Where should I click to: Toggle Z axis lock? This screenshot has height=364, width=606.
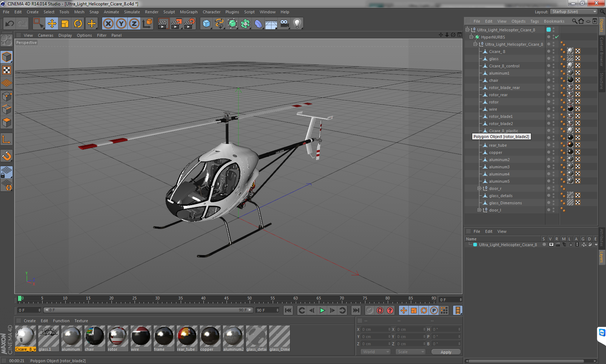pyautogui.click(x=134, y=24)
